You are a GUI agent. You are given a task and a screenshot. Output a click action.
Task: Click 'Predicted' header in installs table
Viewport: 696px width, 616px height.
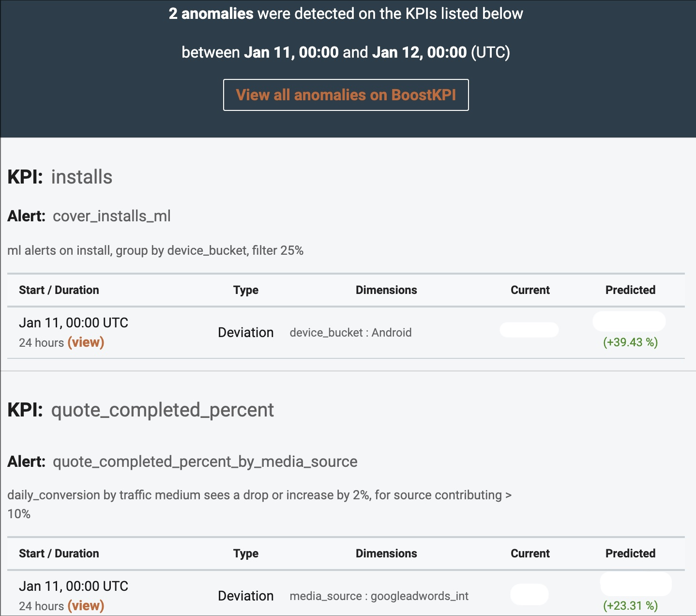pos(630,290)
